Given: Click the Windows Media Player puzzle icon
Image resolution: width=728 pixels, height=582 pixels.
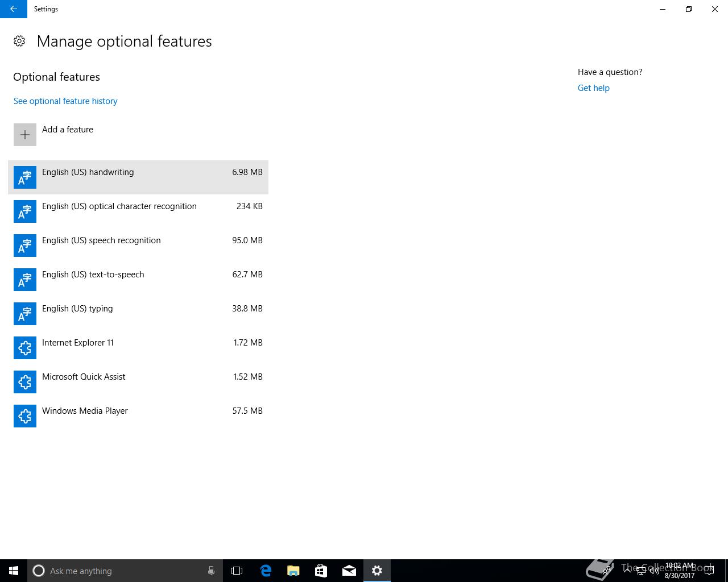Looking at the screenshot, I should [25, 416].
